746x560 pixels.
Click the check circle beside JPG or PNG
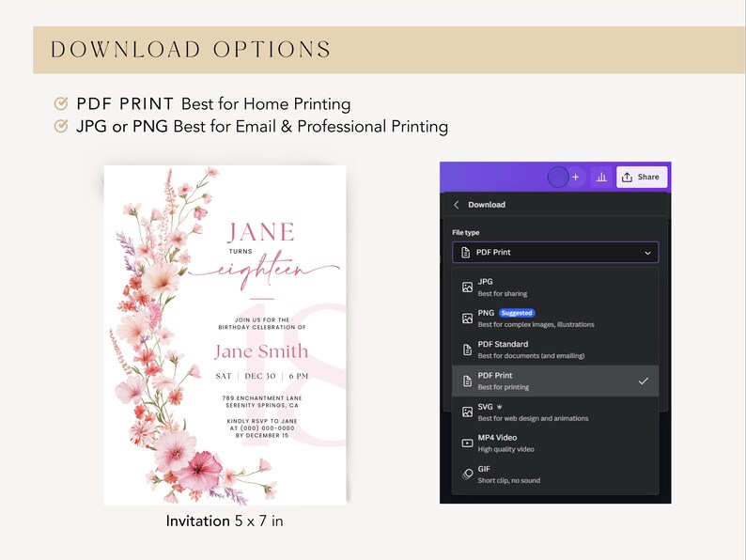[61, 126]
